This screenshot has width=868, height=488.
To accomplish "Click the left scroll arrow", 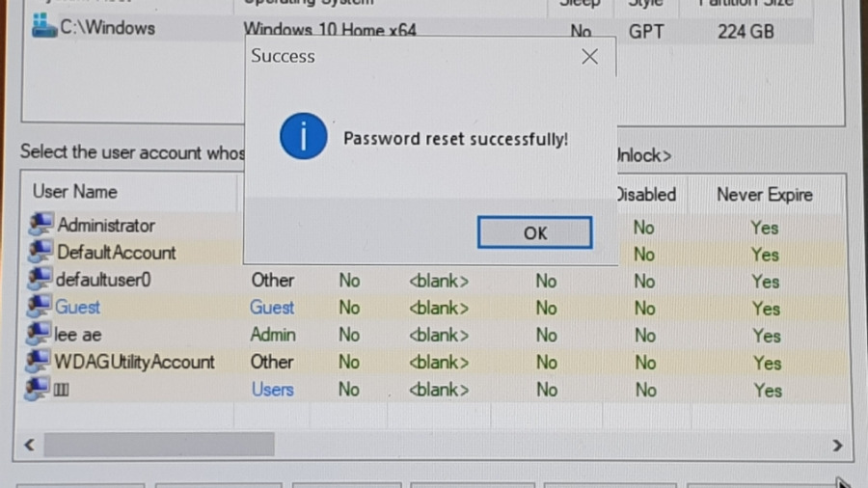I will coord(29,445).
